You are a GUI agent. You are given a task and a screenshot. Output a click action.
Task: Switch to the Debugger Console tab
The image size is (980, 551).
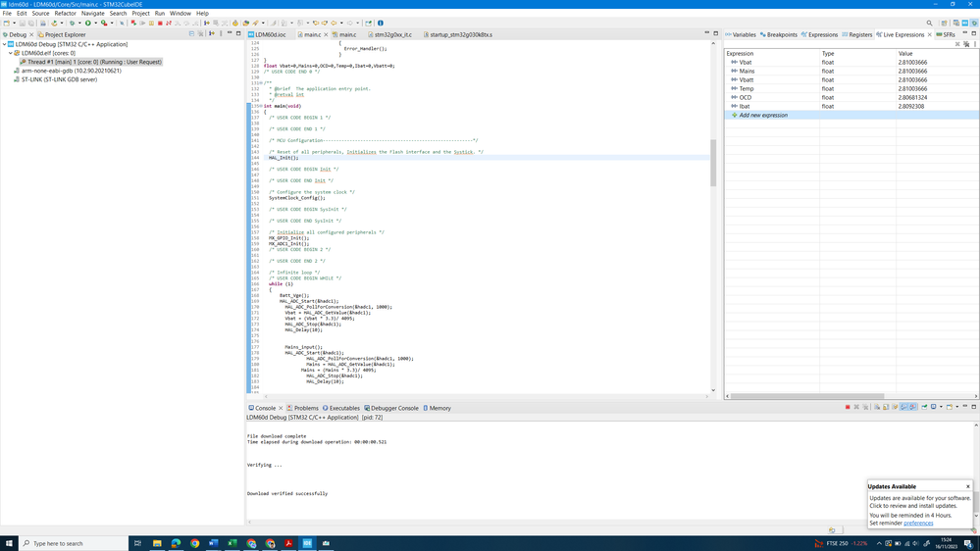[x=395, y=408]
